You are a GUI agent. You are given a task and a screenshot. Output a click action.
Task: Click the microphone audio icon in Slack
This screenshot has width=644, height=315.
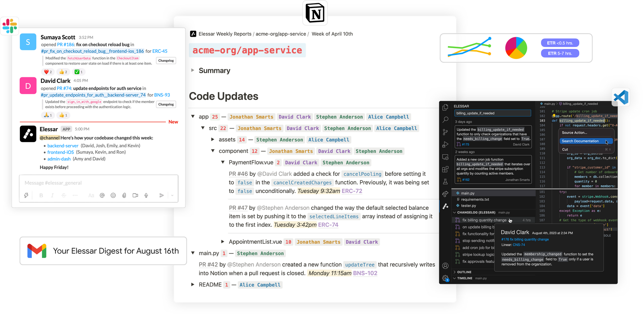(x=146, y=195)
